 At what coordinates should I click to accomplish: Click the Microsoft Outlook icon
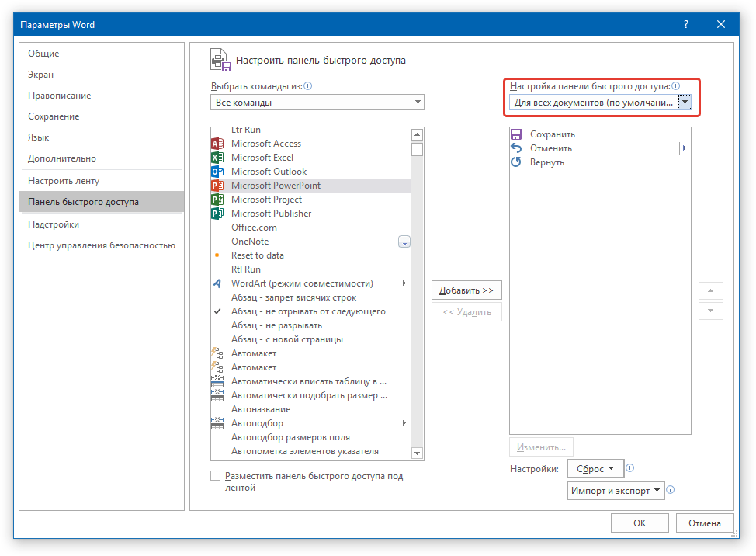217,172
